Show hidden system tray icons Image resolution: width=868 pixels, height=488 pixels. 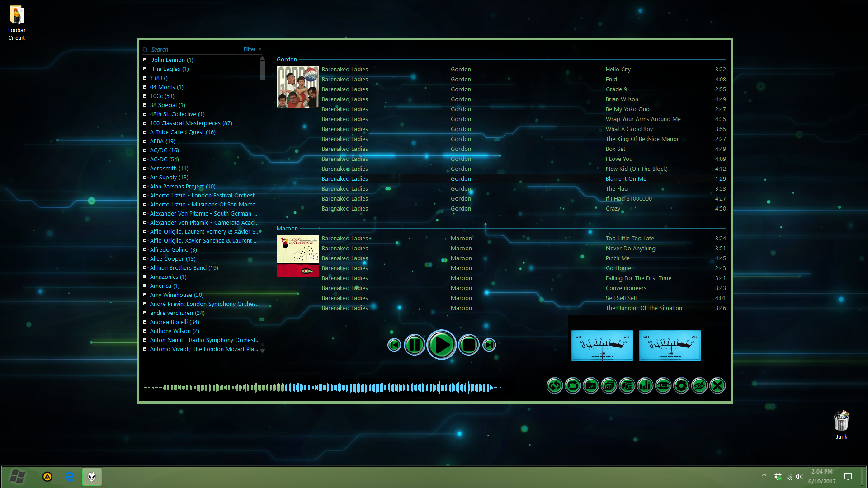point(764,476)
